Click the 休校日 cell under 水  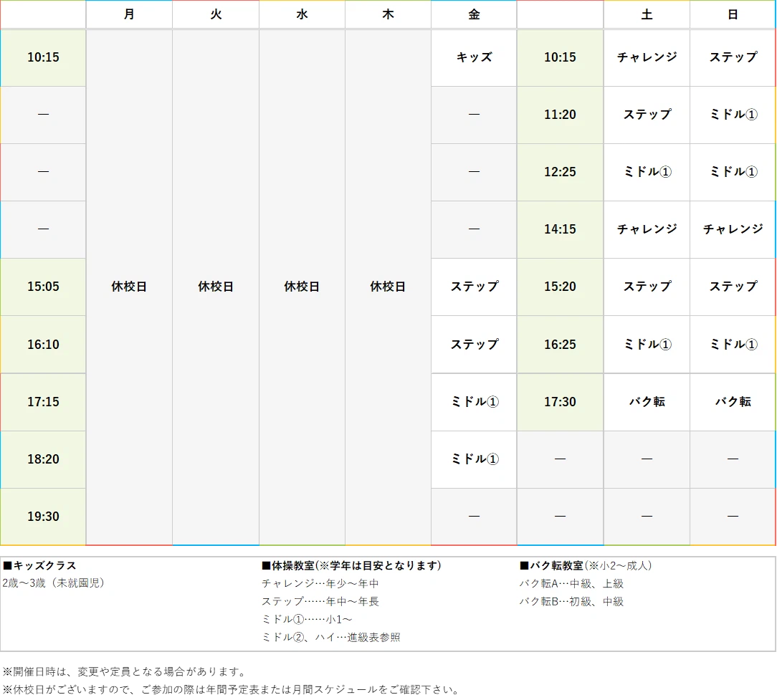point(301,287)
